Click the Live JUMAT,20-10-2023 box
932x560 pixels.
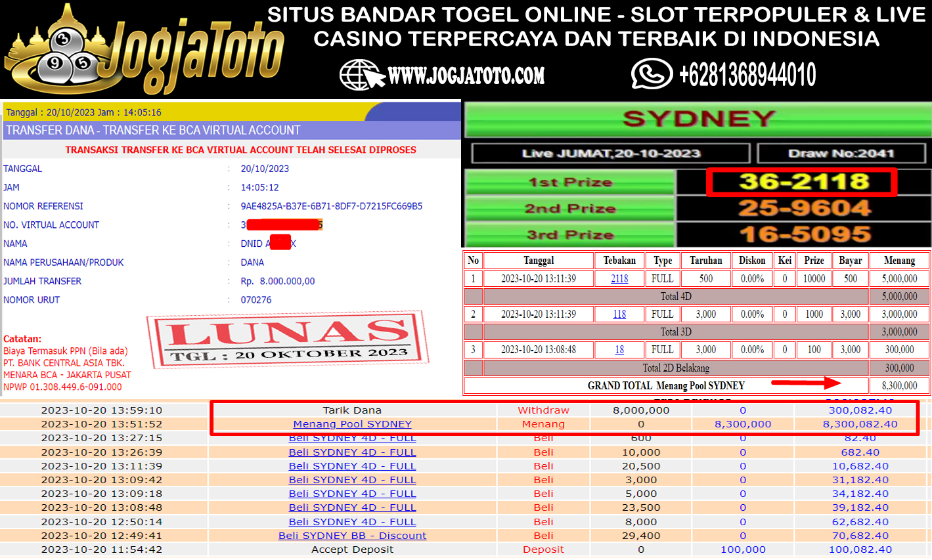pyautogui.click(x=611, y=154)
